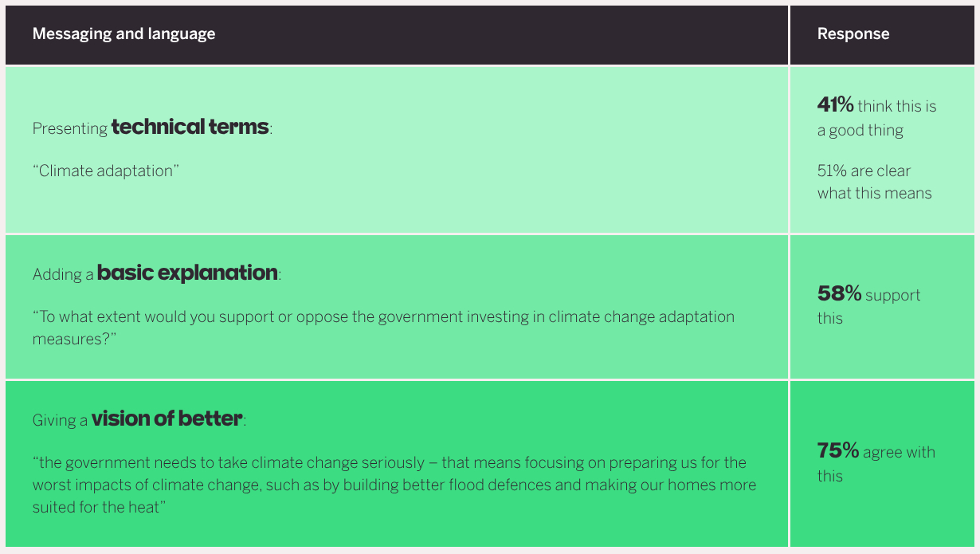Click the "Messaging and language" column header

click(123, 34)
